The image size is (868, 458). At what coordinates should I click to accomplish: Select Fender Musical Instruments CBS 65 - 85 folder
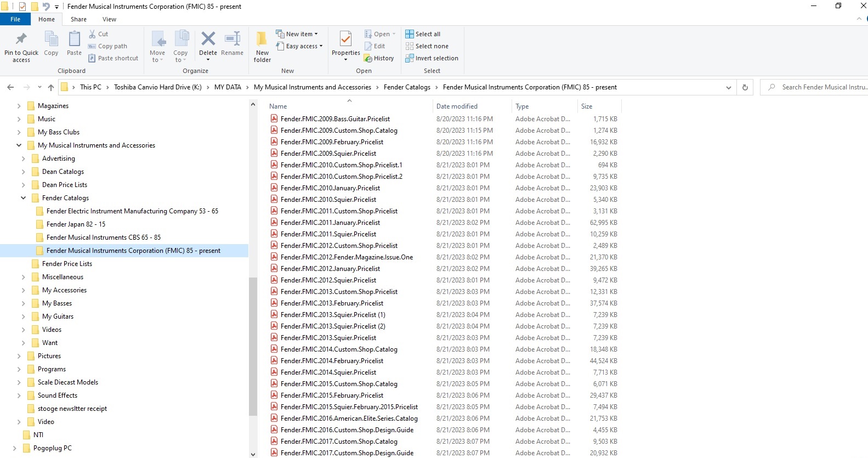pyautogui.click(x=104, y=238)
